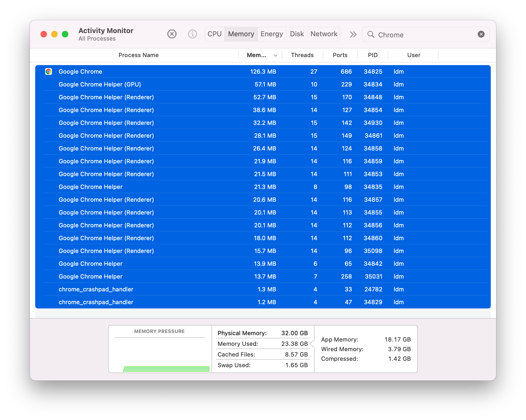Select chrome_crashpad_handler row PID 24782
This screenshot has height=420, width=526.
coord(263,289)
